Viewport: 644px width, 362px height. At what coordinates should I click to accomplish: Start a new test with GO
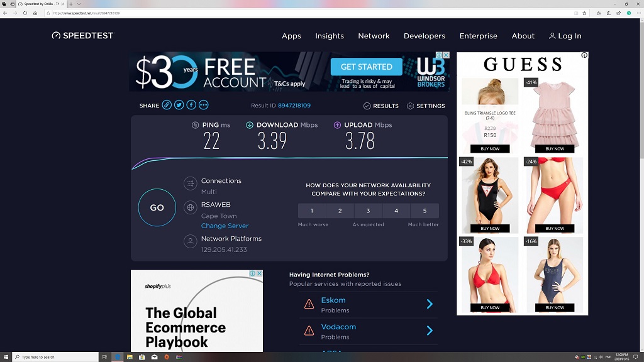(x=157, y=207)
